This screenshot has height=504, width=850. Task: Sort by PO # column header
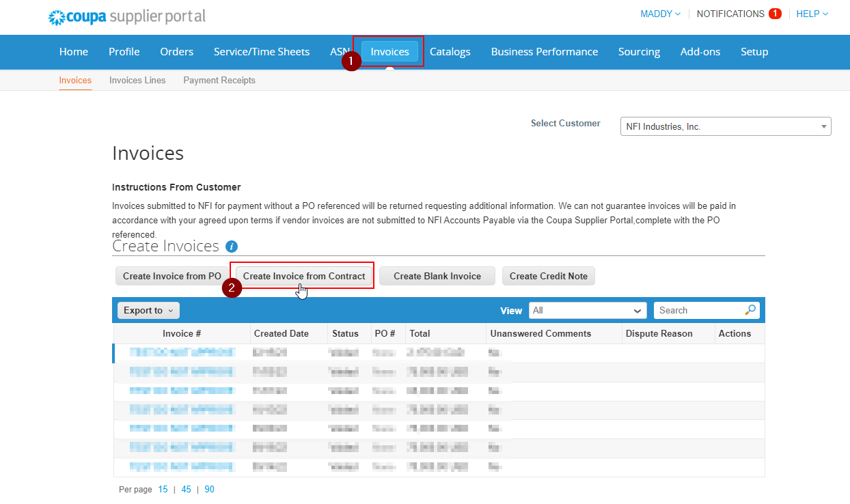point(385,334)
